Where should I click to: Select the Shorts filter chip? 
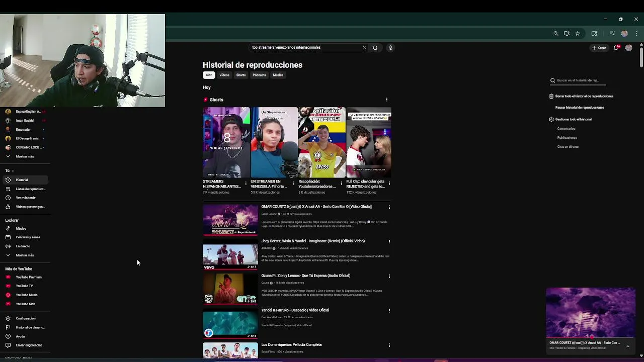tap(241, 75)
